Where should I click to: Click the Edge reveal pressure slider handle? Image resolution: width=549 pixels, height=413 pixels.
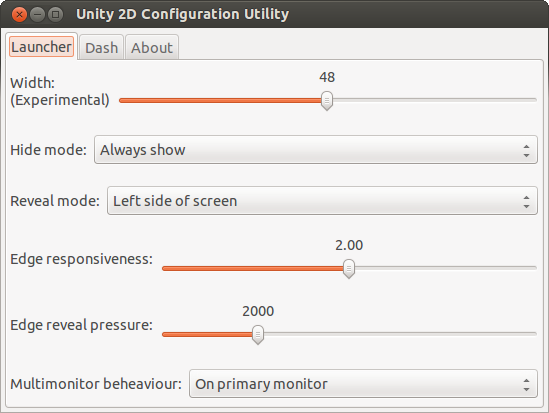tap(258, 335)
